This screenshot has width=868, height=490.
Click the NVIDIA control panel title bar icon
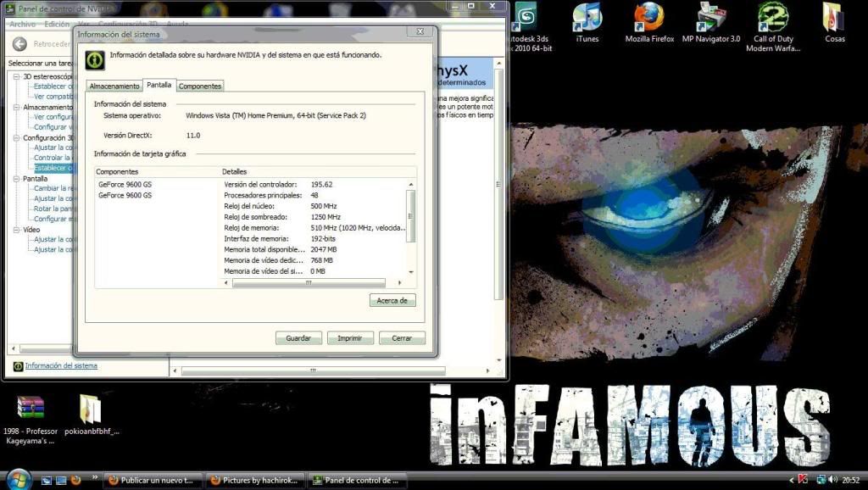[x=10, y=8]
